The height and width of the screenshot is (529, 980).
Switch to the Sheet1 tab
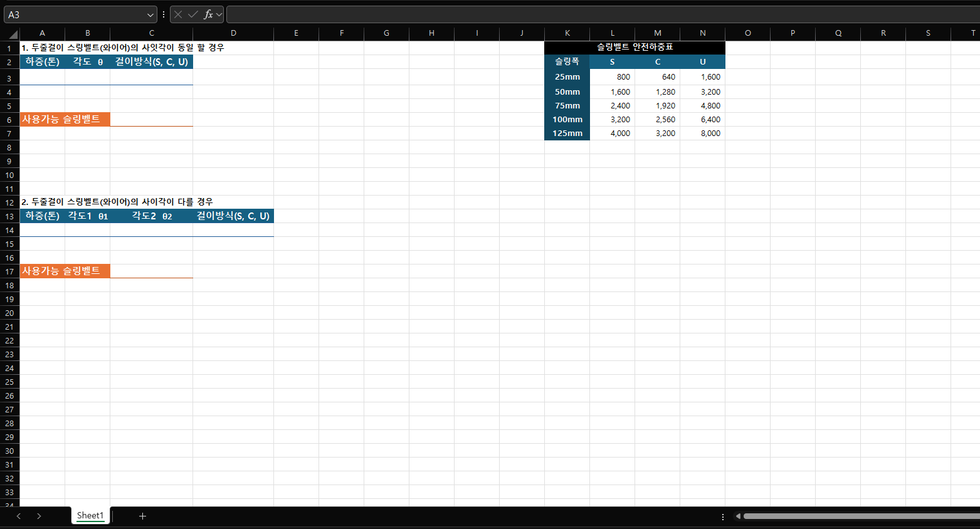[x=90, y=515]
